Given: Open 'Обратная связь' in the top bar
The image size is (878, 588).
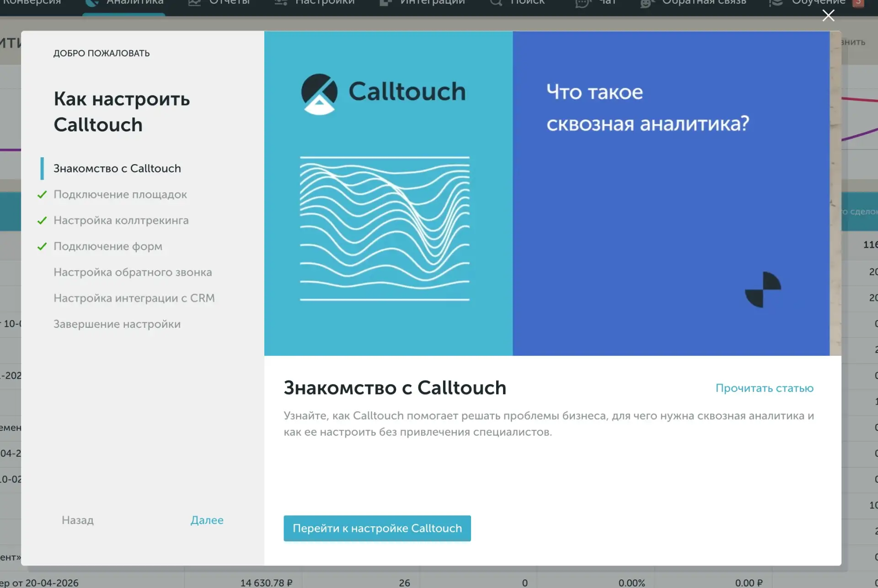Looking at the screenshot, I should click(x=693, y=3).
